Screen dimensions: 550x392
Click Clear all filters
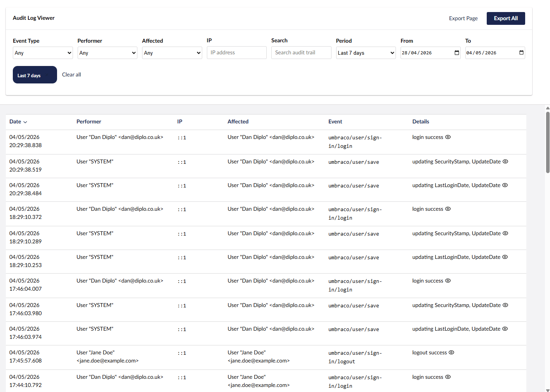coord(71,75)
